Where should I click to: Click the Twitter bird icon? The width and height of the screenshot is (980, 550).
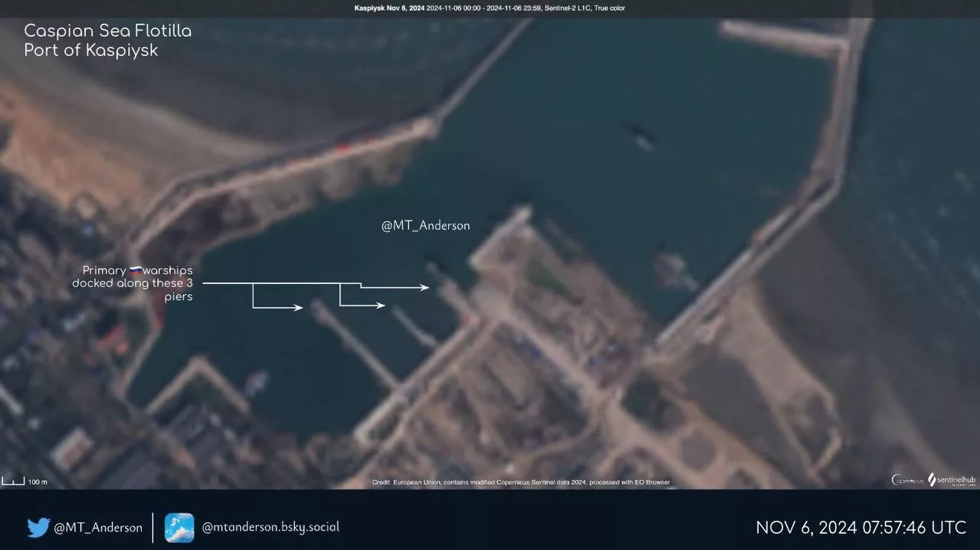(38, 527)
